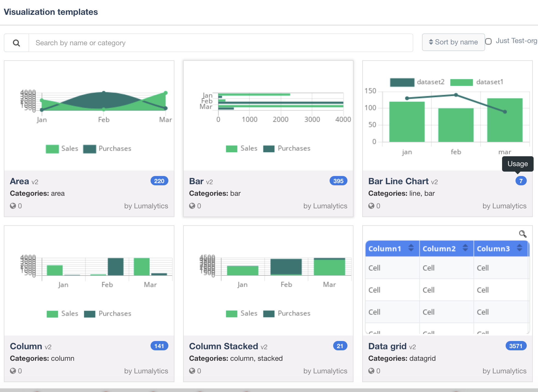The image size is (538, 392).
Task: Click the globe icon on the Data grid card
Action: point(371,371)
